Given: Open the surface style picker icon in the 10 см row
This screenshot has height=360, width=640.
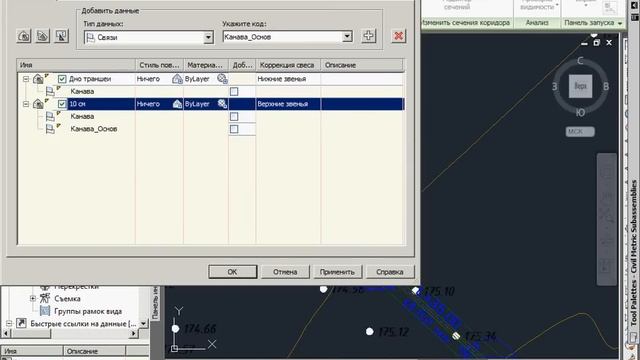Looking at the screenshot, I should 177,104.
